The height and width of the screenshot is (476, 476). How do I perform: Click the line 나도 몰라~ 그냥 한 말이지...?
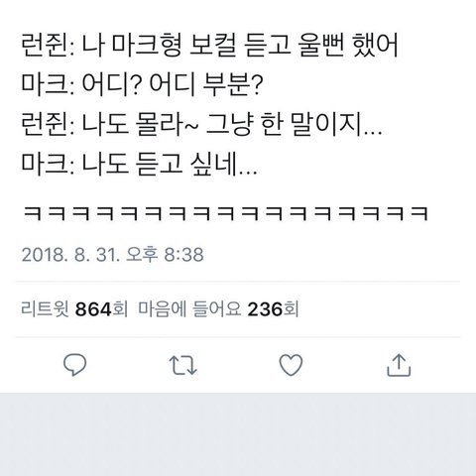point(201,125)
